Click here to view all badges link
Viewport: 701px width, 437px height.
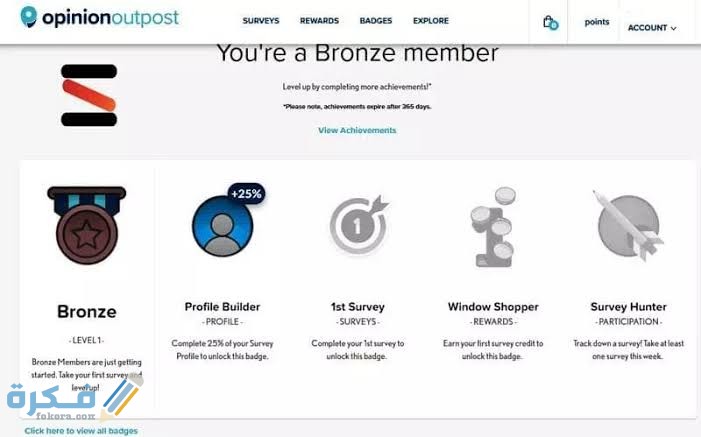[80, 431]
